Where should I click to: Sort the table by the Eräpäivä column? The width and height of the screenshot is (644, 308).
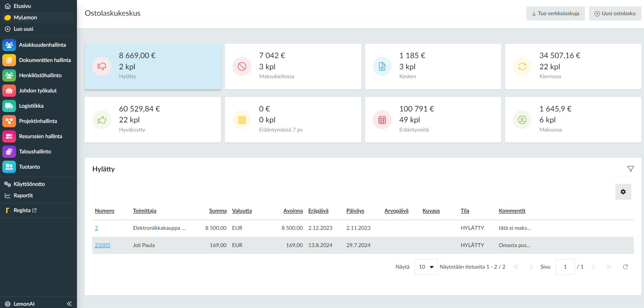(x=318, y=211)
